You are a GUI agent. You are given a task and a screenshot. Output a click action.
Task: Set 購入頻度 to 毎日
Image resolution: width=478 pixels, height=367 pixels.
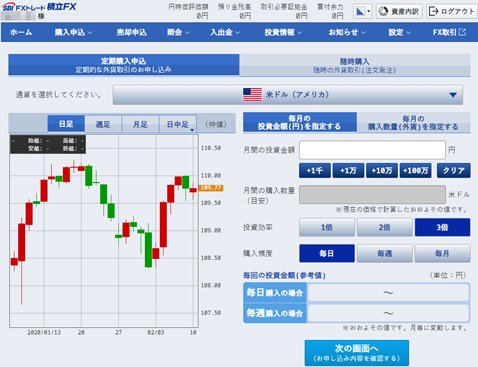tap(327, 253)
